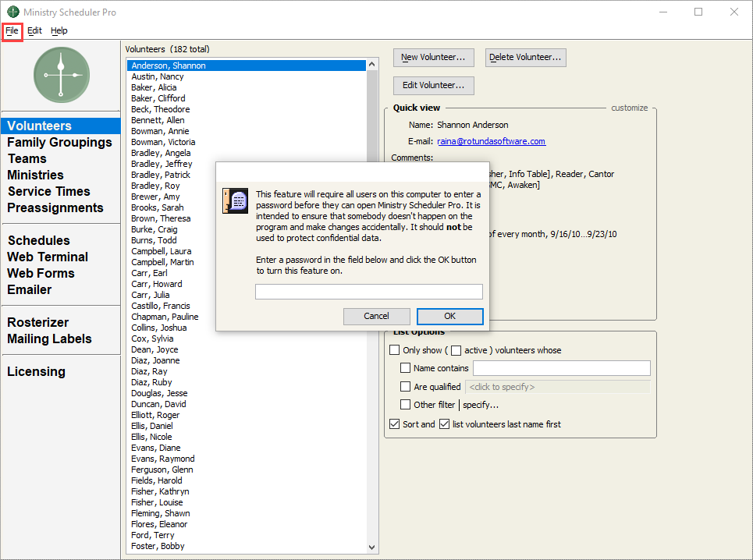The image size is (753, 560).
Task: Click the notebook icon in password dialog
Action: pos(235,200)
